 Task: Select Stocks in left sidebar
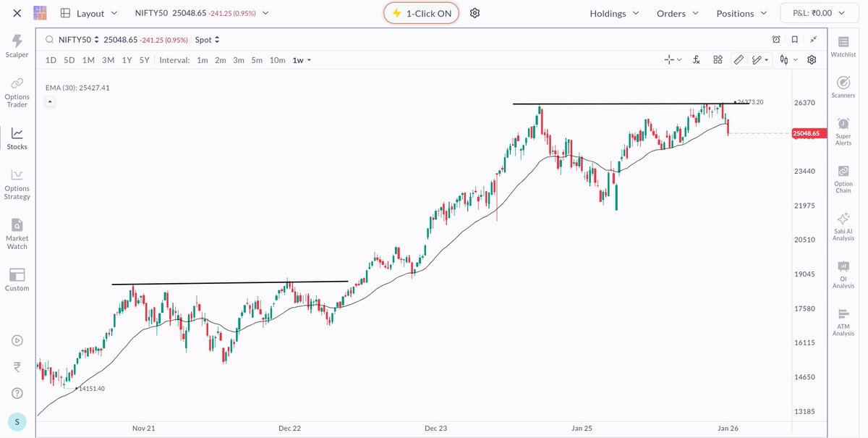(x=17, y=138)
